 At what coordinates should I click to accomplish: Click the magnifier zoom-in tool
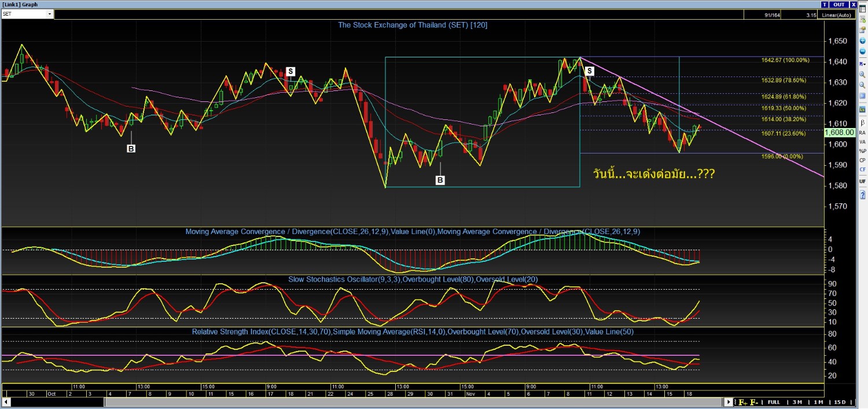(862, 75)
